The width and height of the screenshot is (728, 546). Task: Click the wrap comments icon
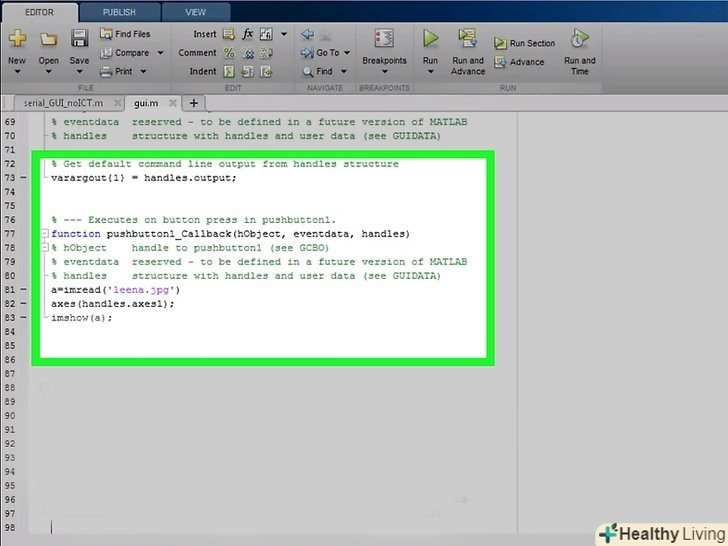click(266, 53)
